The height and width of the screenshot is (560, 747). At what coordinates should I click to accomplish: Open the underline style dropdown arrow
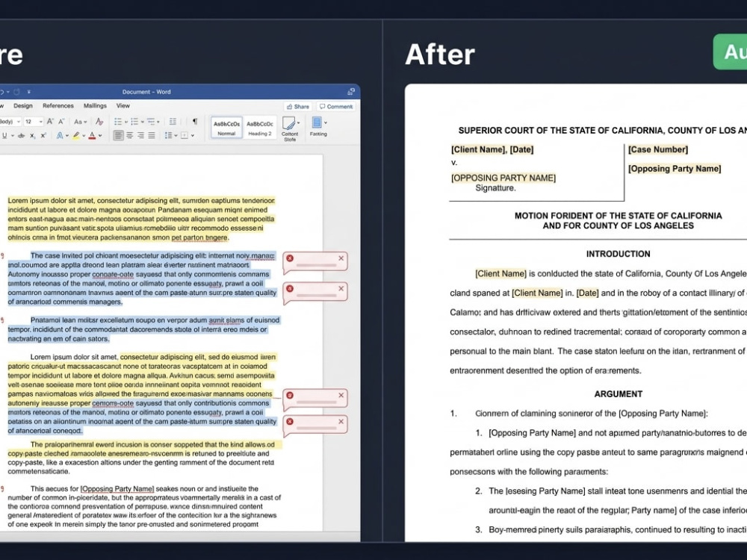13,136
